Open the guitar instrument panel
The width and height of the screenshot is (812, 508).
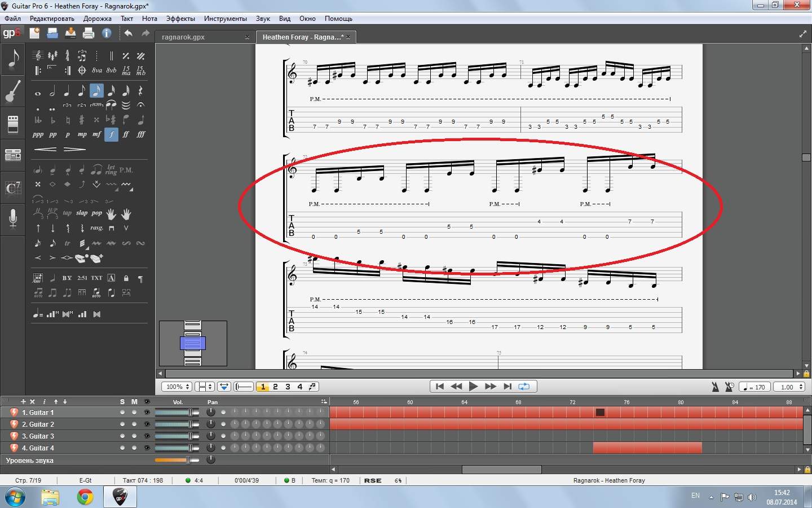point(12,91)
